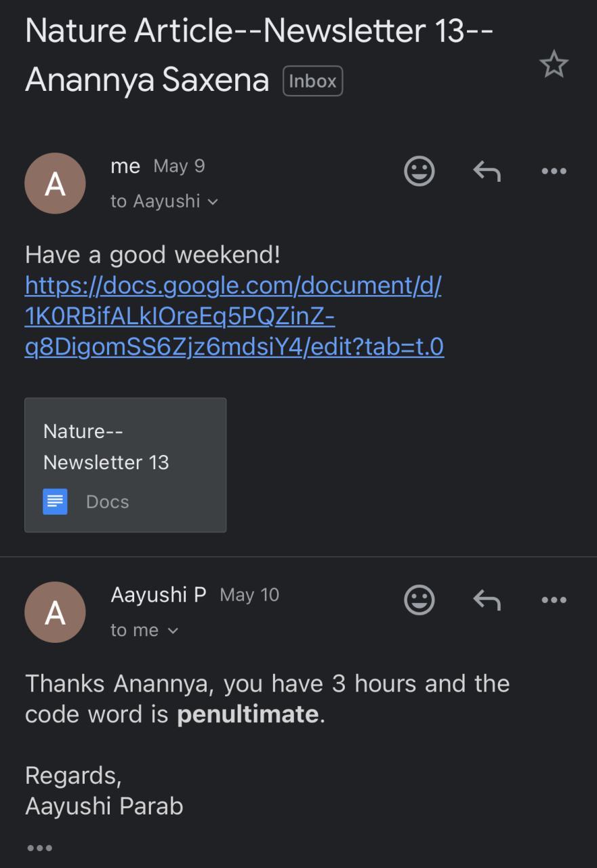The height and width of the screenshot is (868, 597).
Task: Tap the sender name 'Aayushi P'
Action: click(158, 595)
